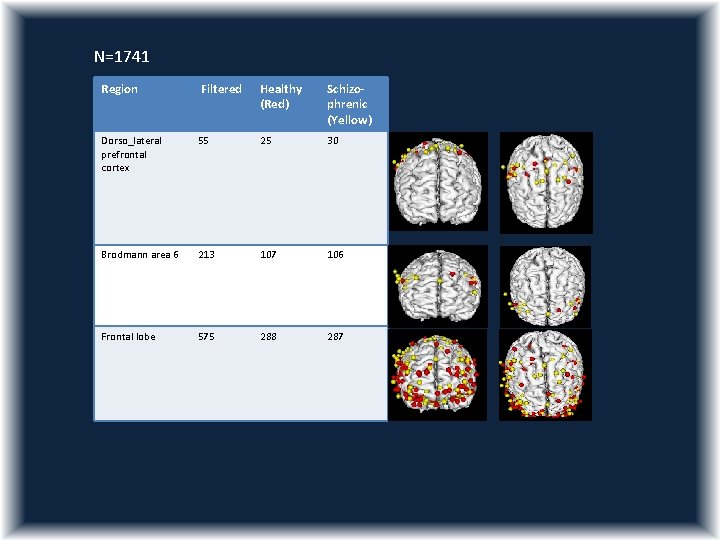Click the Dorso_lateral prefrontal cortex cell
The width and height of the screenshot is (720, 540).
pos(131,154)
